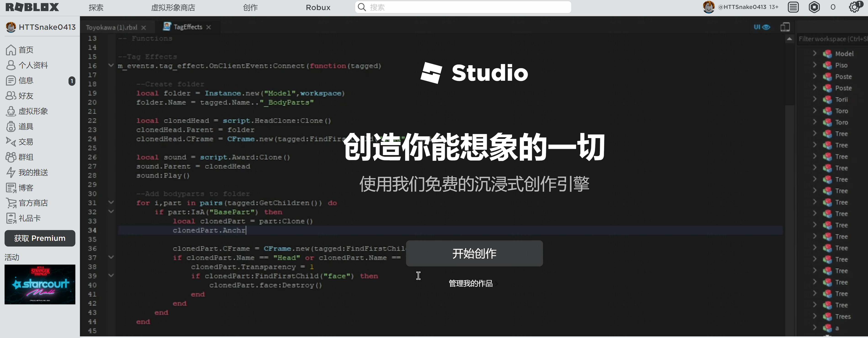Expand the Torii tree item
Screen dimensions: 868x338
pos(814,99)
